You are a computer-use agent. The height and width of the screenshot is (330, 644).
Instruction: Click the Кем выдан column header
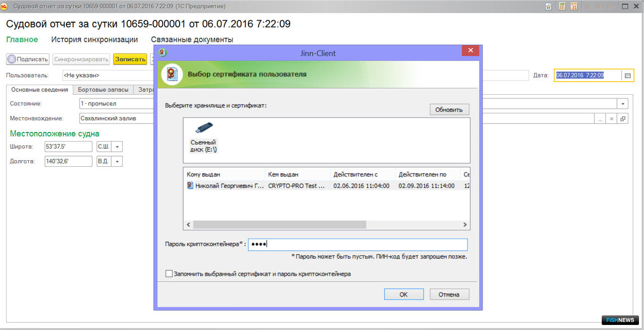point(298,174)
